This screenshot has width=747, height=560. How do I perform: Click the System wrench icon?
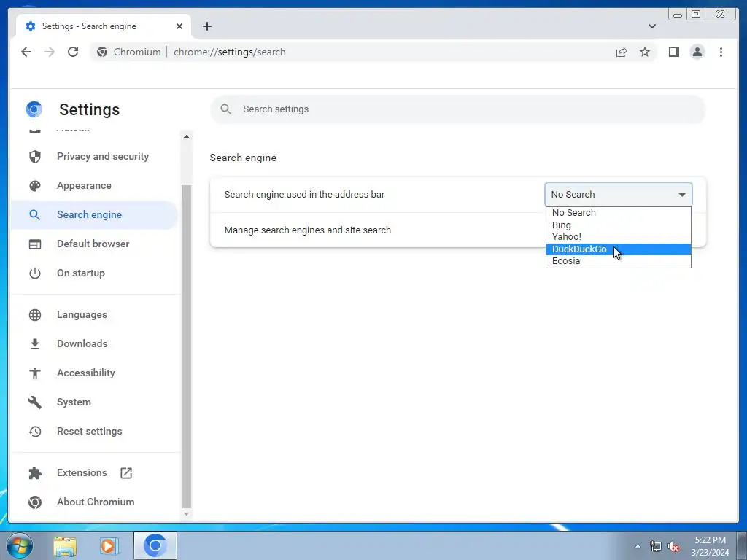pos(35,402)
